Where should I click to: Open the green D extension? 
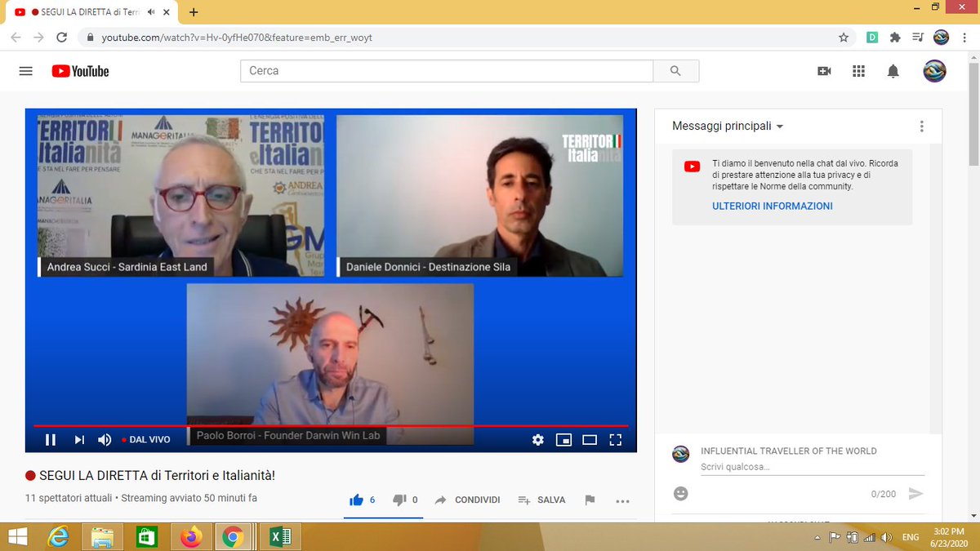(x=872, y=38)
